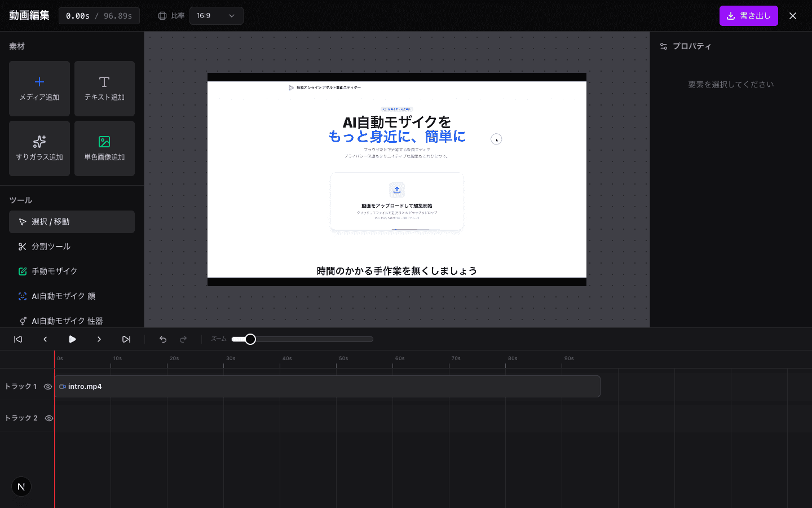812x508 pixels.
Task: Open the 16:9 aspect ratio dropdown
Action: click(x=216, y=15)
